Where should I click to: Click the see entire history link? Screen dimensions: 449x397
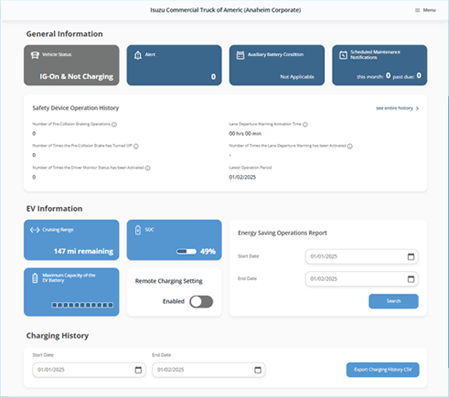tap(397, 108)
